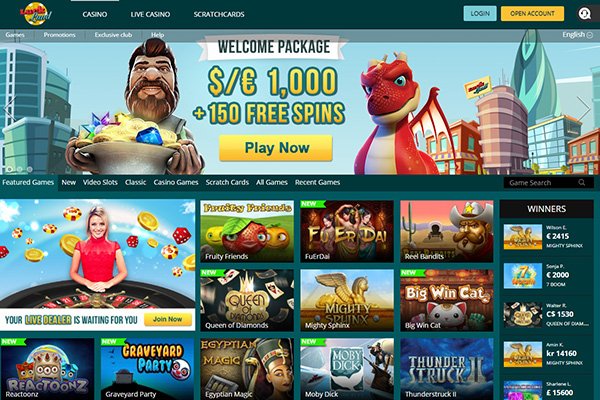
Task: Click the Open Account button
Action: [532, 13]
